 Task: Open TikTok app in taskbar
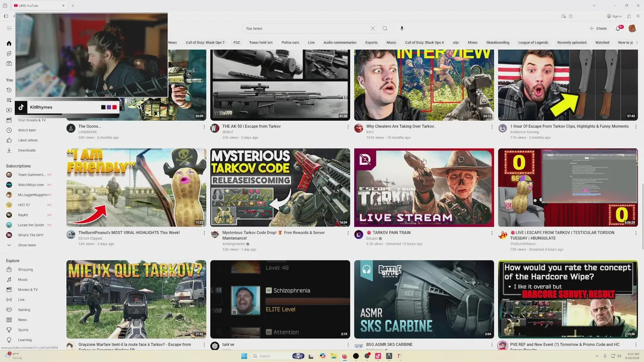tap(378, 356)
